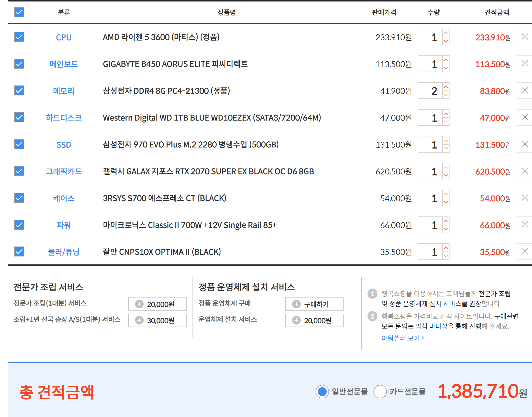Delete the 메모리 row using the X icon
The image size is (532, 417).
click(525, 90)
